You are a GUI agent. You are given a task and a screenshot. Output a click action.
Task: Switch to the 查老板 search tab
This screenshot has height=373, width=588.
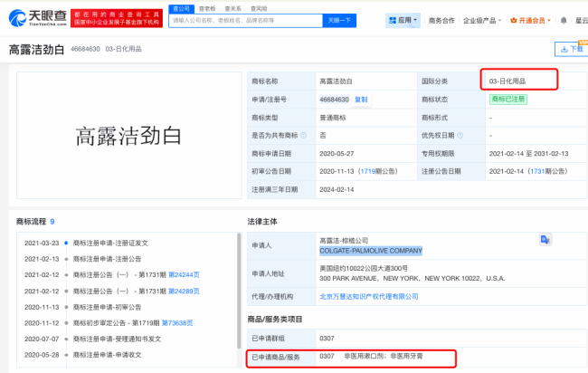pyautogui.click(x=207, y=9)
